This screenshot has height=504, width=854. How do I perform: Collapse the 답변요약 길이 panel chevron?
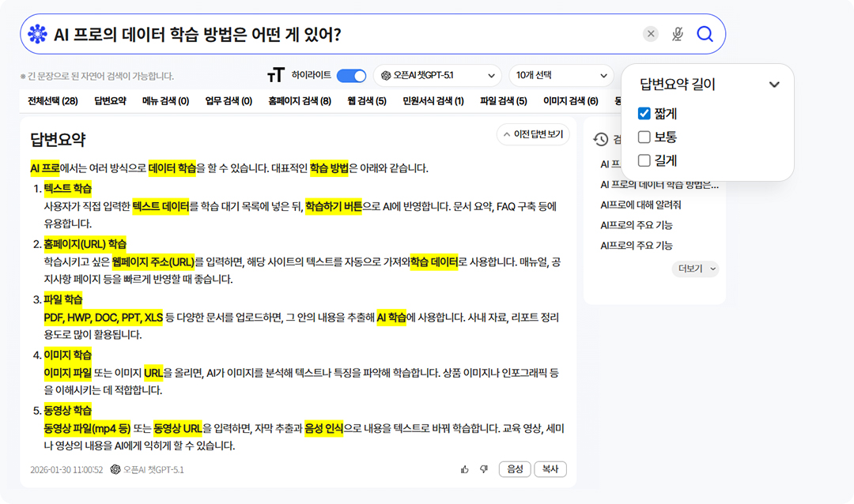[774, 85]
